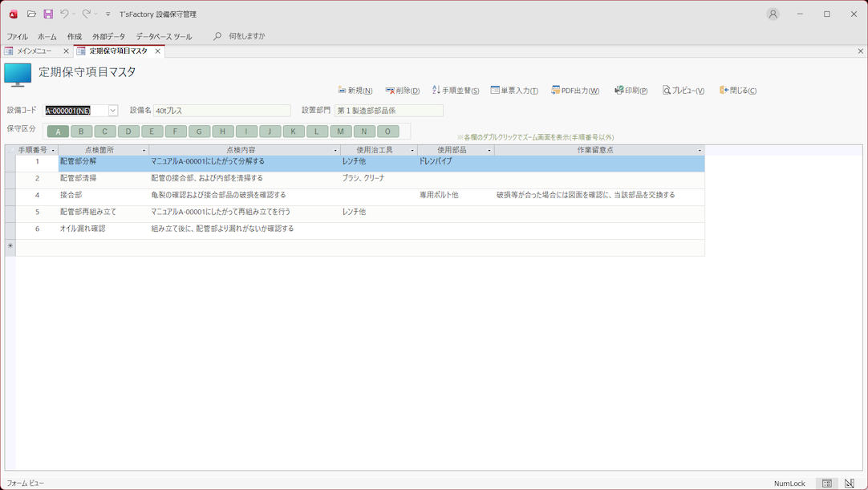Viewport: 868px width, 490px height.
Task: Switch to the メインメニュー tab
Action: point(34,51)
